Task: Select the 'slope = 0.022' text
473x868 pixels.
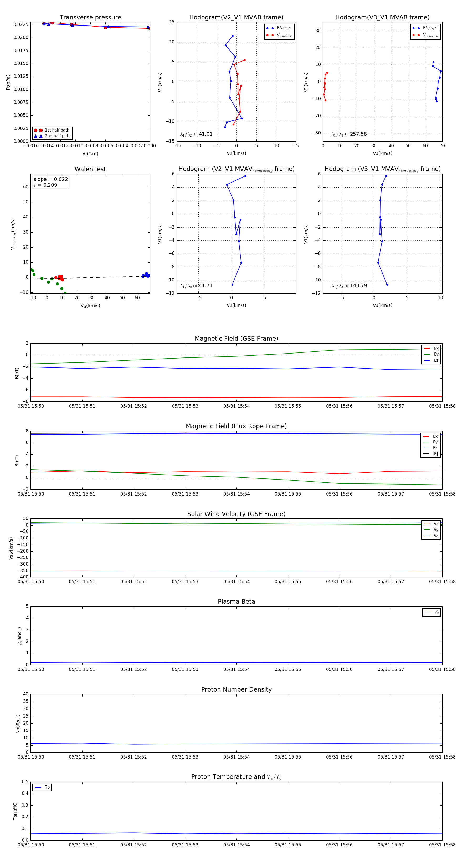Action: [x=50, y=179]
